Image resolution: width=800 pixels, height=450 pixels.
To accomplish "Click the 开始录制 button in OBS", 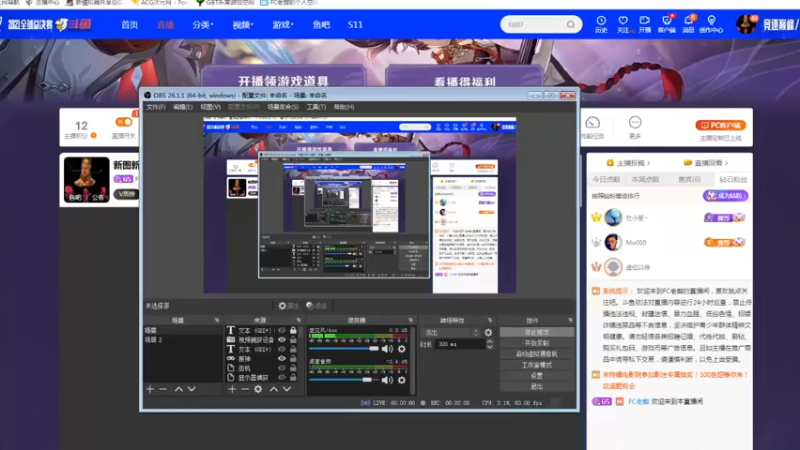I will (x=537, y=343).
